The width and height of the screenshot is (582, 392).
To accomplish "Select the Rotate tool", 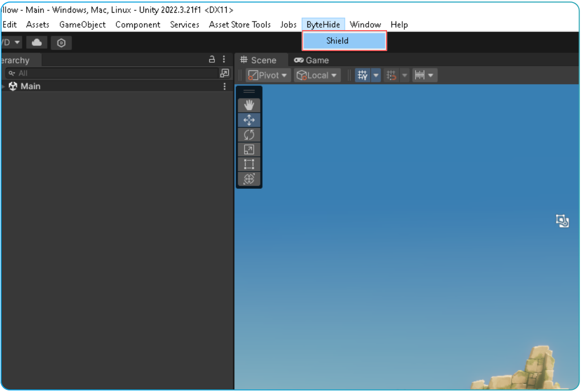I will point(249,135).
